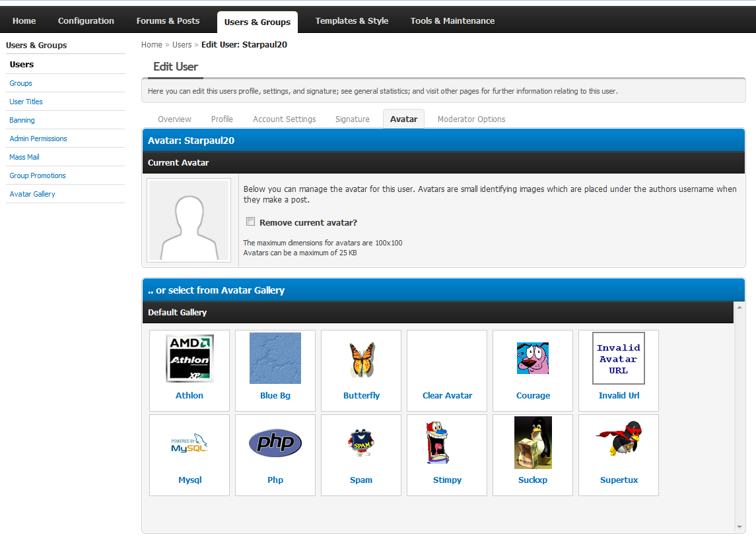Pick the Butterfly avatar image
The height and width of the screenshot is (537, 756).
tap(362, 360)
